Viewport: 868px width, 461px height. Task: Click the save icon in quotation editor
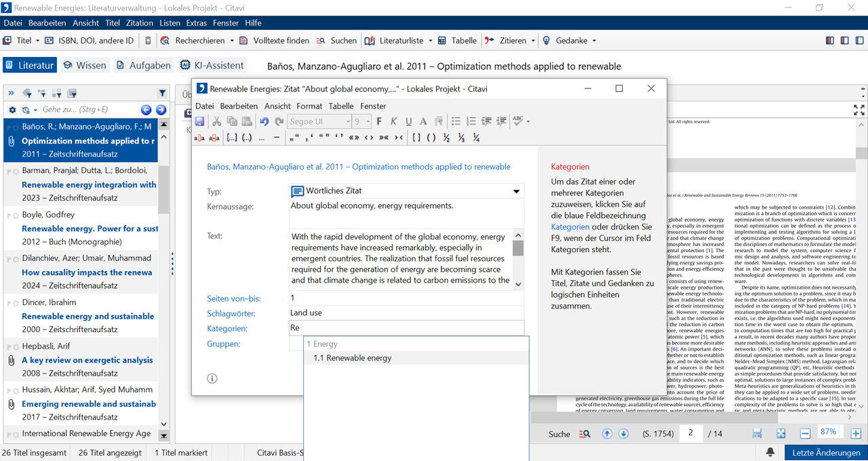pyautogui.click(x=200, y=121)
